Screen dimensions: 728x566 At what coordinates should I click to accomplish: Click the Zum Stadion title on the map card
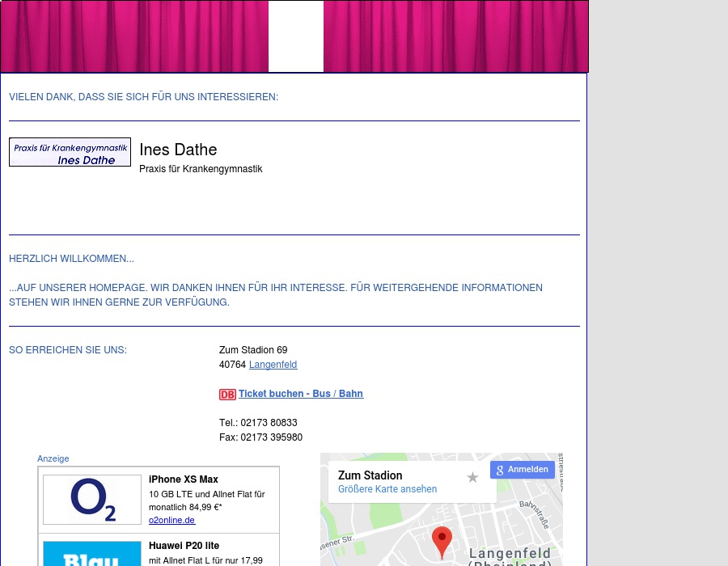370,475
